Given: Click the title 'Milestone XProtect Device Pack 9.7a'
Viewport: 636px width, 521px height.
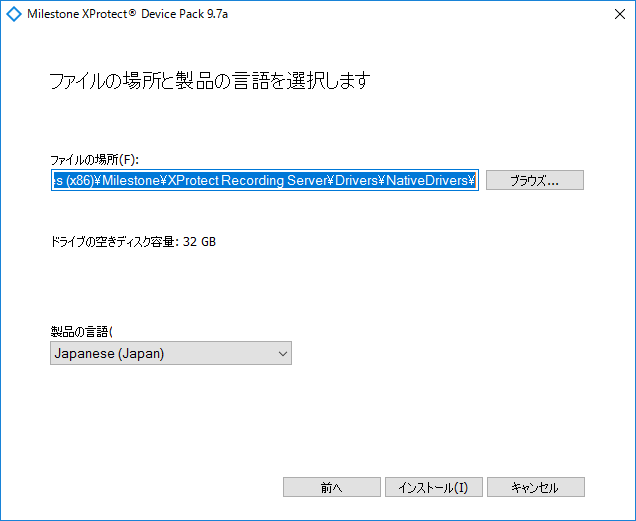Looking at the screenshot, I should [x=127, y=14].
